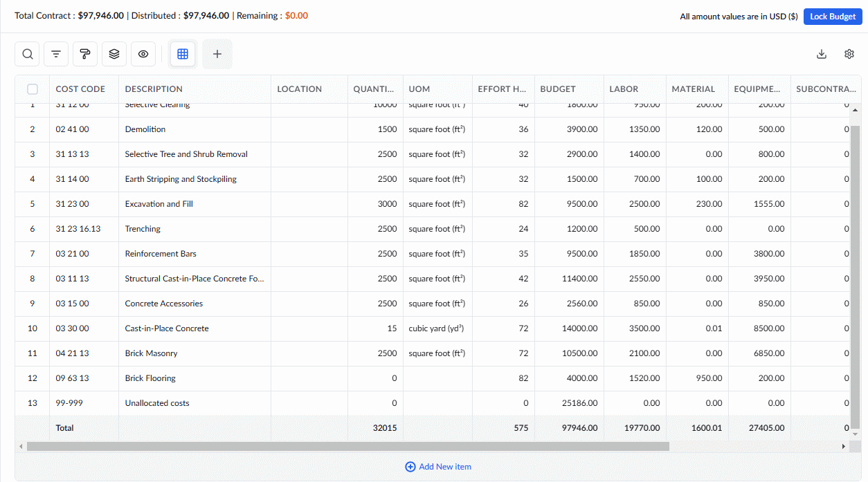Click the Remaining $0.00 amount
868x482 pixels.
pos(296,15)
